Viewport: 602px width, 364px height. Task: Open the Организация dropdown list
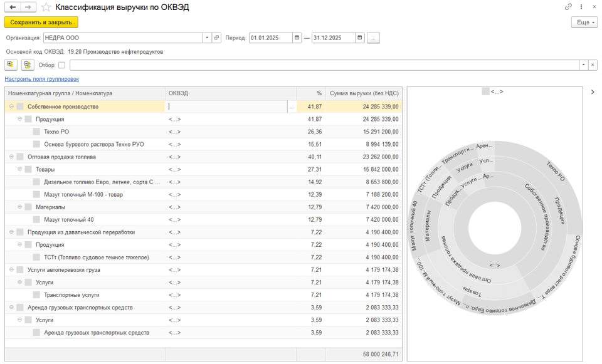[x=207, y=38]
